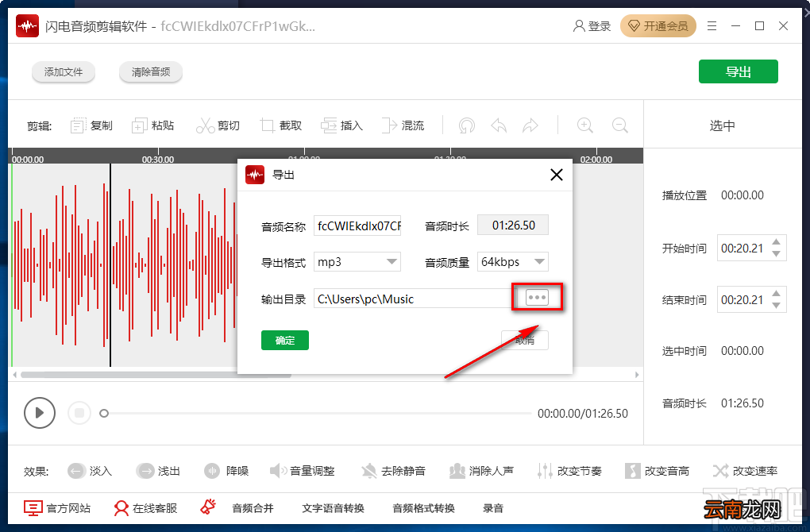Confirm export with green 确定 button

[284, 341]
